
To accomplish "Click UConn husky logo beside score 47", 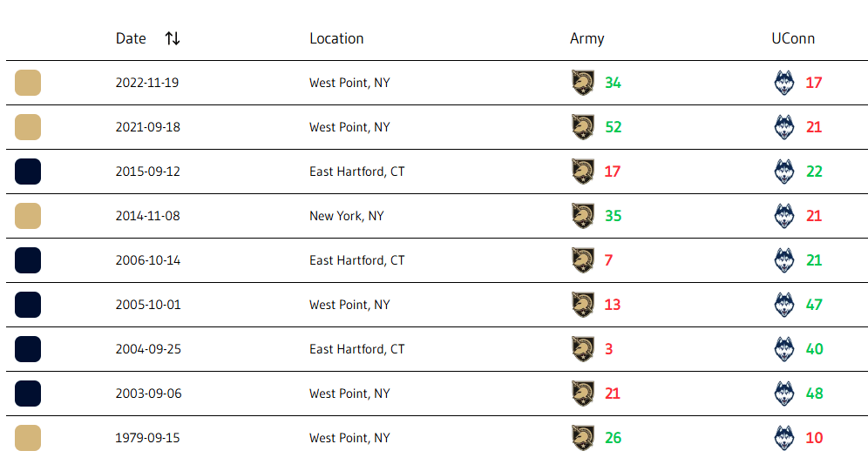I will (x=783, y=305).
